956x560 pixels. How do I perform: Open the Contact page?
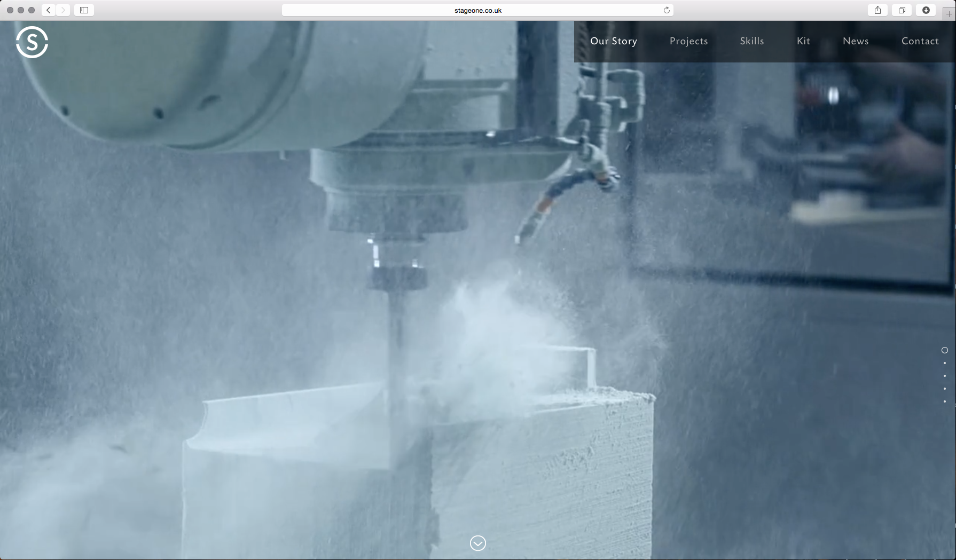[920, 41]
